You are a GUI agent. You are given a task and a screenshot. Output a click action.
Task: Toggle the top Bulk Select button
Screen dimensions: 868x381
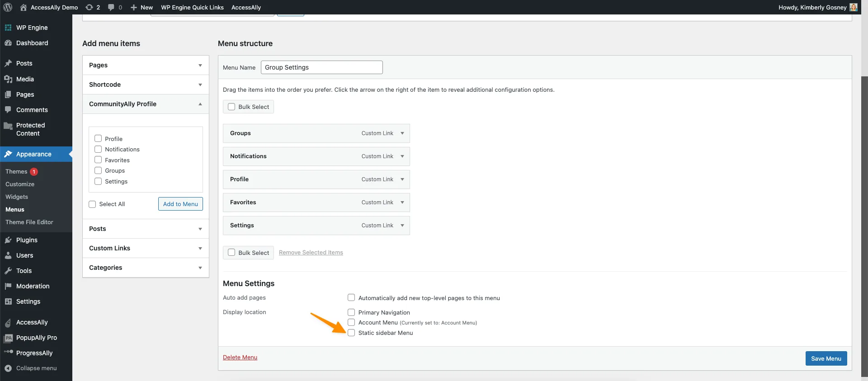click(248, 107)
